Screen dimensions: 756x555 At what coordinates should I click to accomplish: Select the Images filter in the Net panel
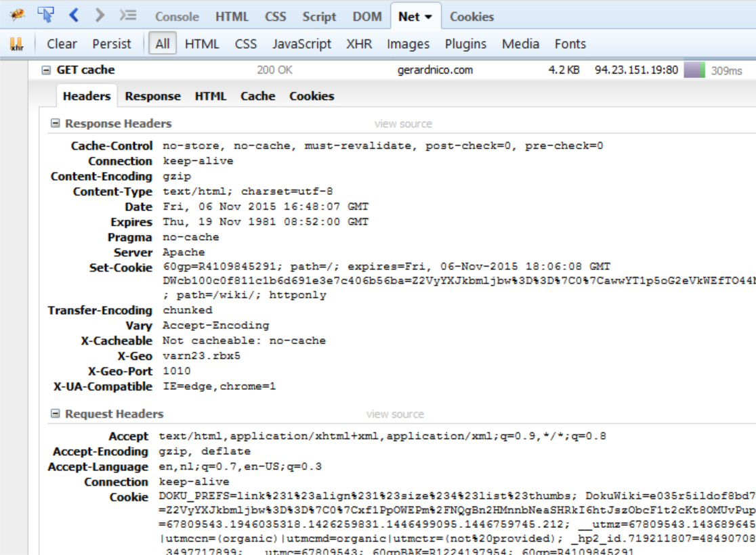click(x=406, y=44)
